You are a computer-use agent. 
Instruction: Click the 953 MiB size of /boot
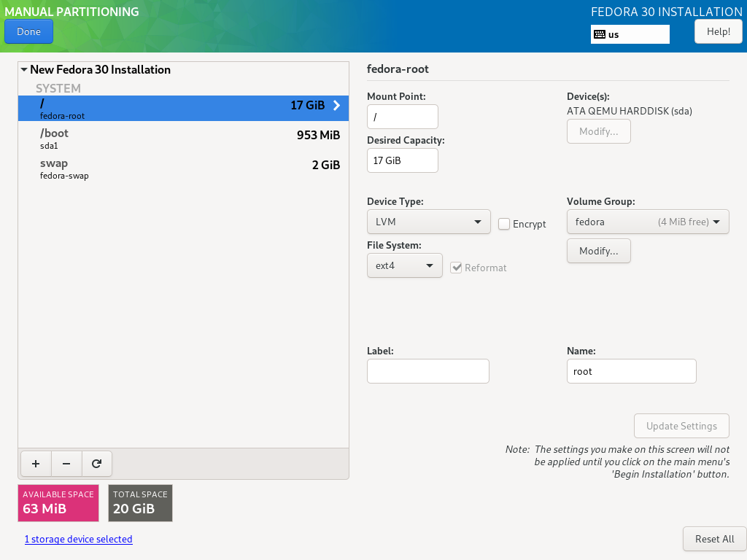tap(318, 135)
